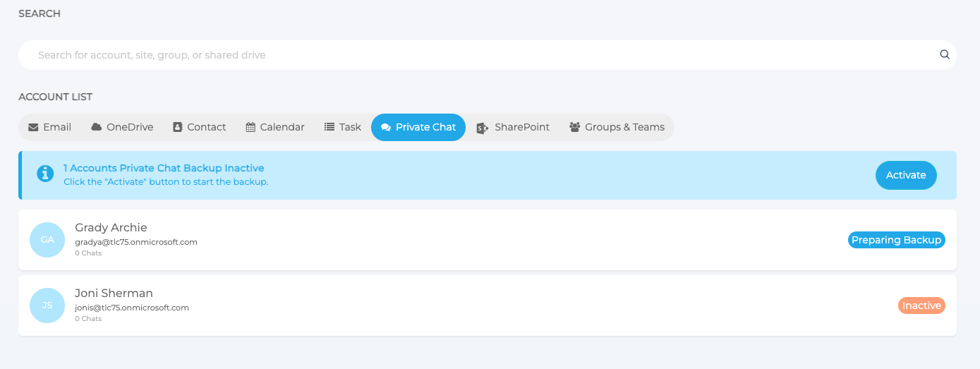
Task: Click the envelope icon on the Email tab
Action: 33,128
